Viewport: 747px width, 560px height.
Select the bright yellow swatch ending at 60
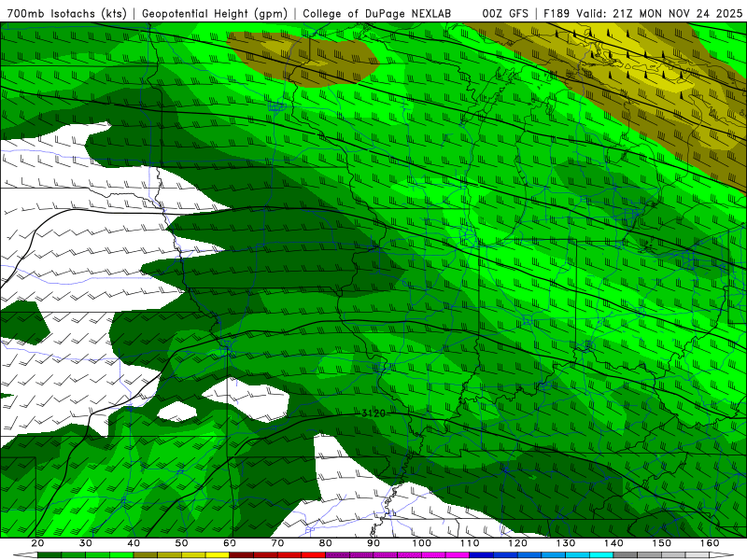[x=218, y=554]
